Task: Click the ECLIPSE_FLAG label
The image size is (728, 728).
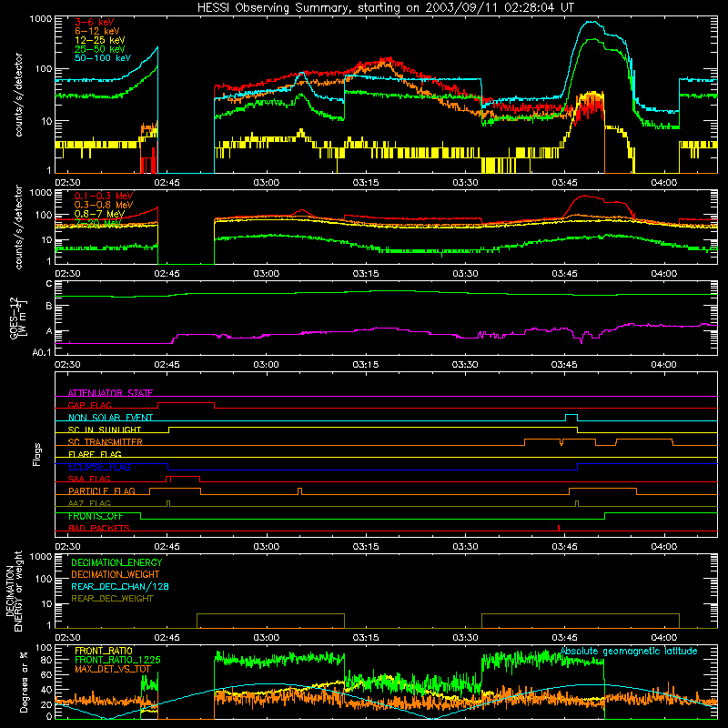Action: click(x=99, y=467)
